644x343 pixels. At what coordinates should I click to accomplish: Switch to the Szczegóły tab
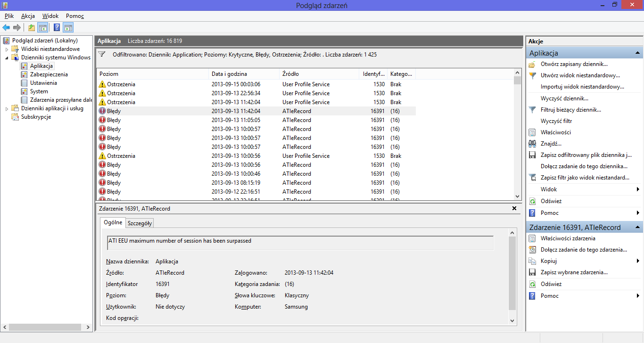click(x=140, y=223)
